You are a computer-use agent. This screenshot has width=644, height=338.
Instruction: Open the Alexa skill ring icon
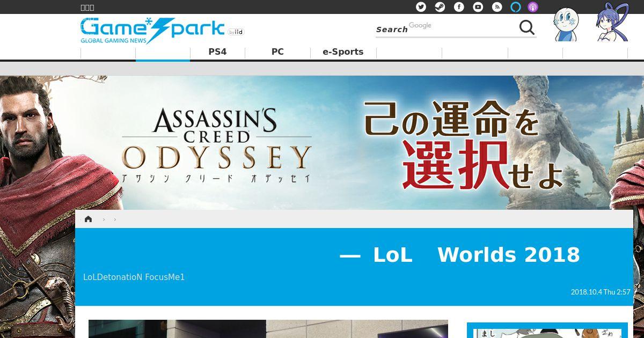[x=516, y=7]
